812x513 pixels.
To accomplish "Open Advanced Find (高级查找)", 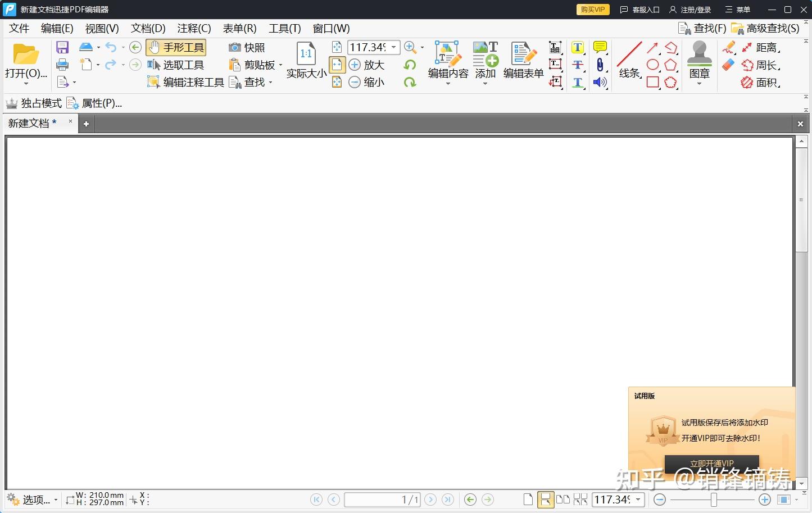I will click(765, 28).
